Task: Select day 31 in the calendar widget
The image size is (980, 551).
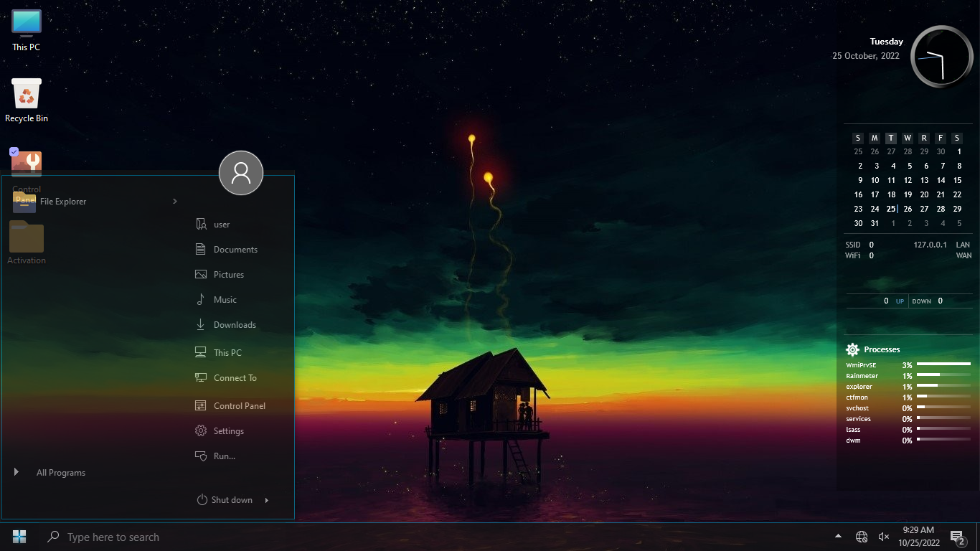Action: (875, 223)
